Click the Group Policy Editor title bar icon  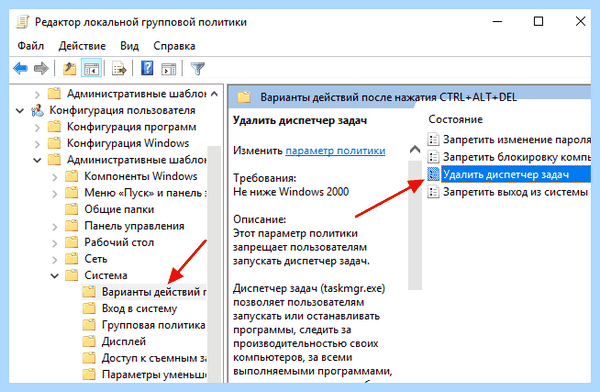(23, 21)
